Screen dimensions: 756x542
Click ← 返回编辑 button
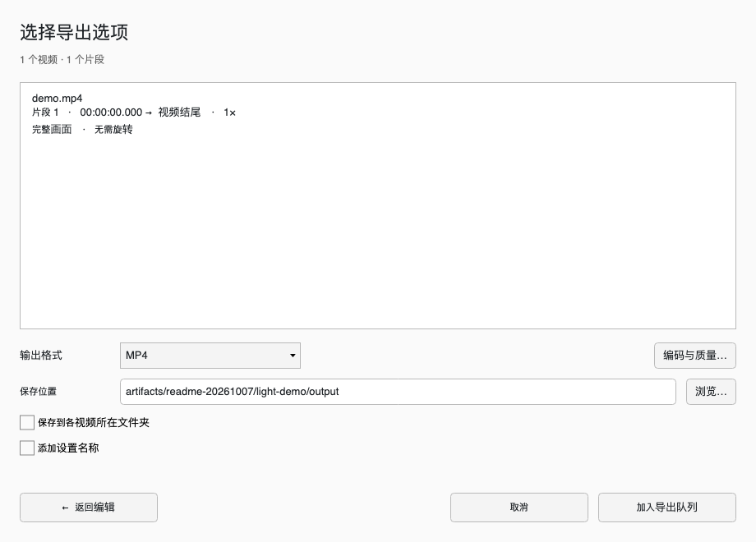[89, 508]
